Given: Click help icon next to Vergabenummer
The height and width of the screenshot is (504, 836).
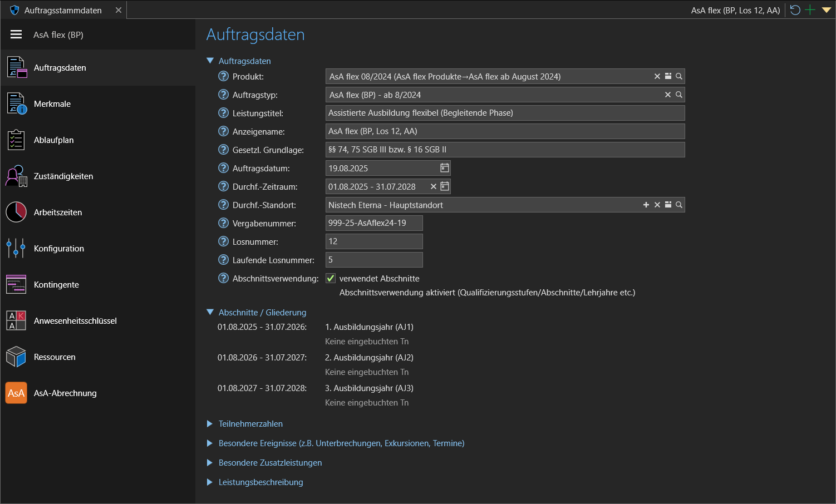Looking at the screenshot, I should tap(224, 223).
